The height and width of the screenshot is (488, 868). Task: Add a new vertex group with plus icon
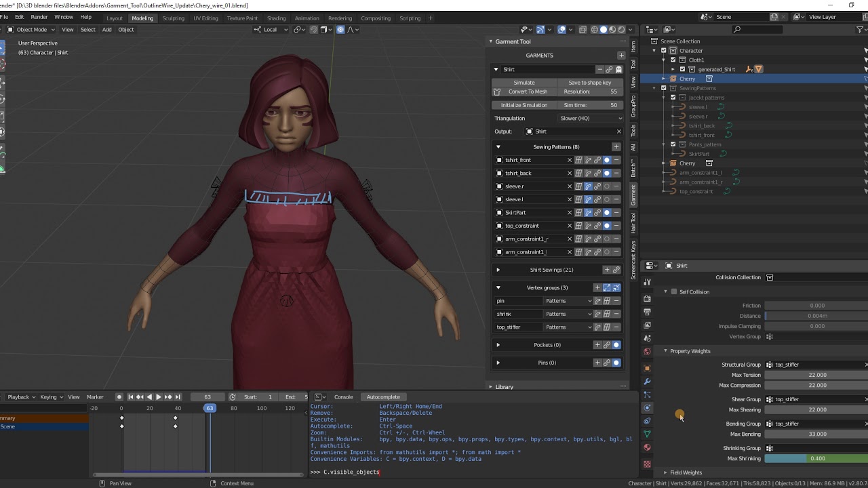[x=597, y=287]
